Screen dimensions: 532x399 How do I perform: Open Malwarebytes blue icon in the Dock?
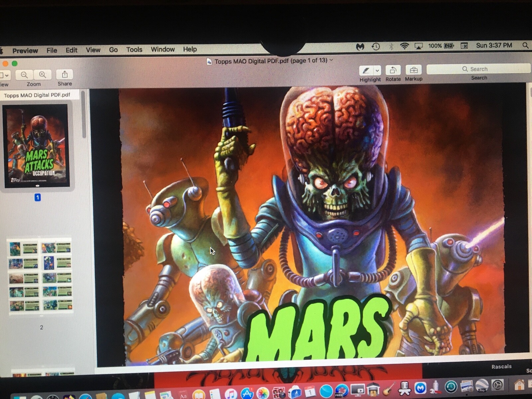pyautogui.click(x=420, y=388)
